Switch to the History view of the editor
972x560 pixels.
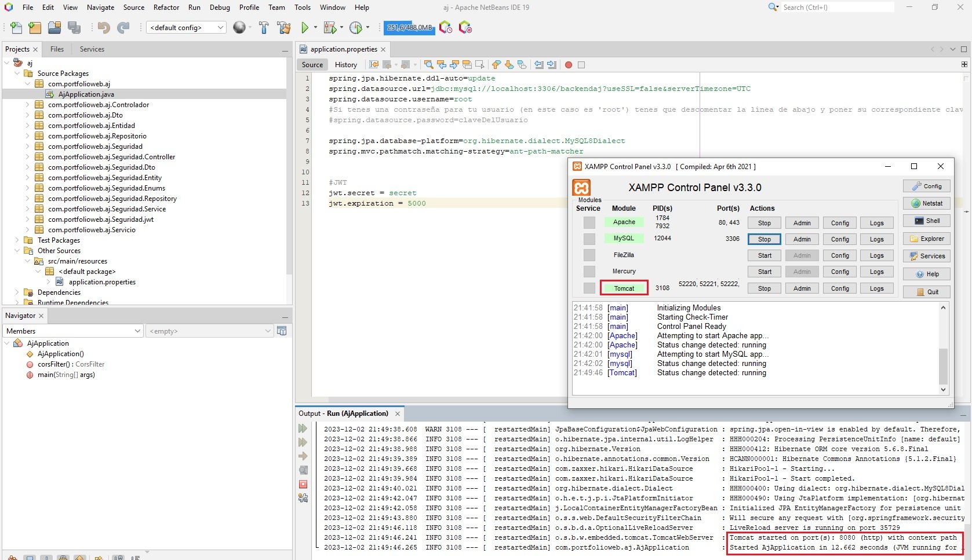click(x=346, y=65)
